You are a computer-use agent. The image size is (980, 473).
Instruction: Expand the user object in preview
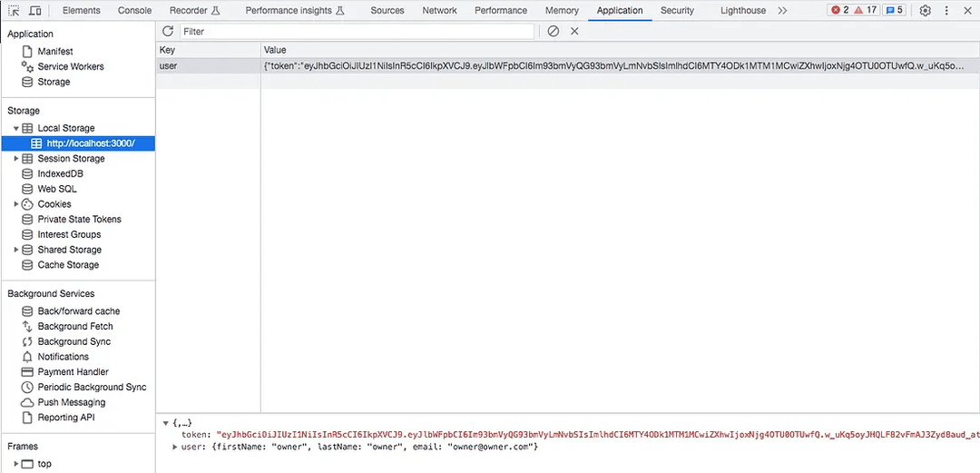click(175, 447)
